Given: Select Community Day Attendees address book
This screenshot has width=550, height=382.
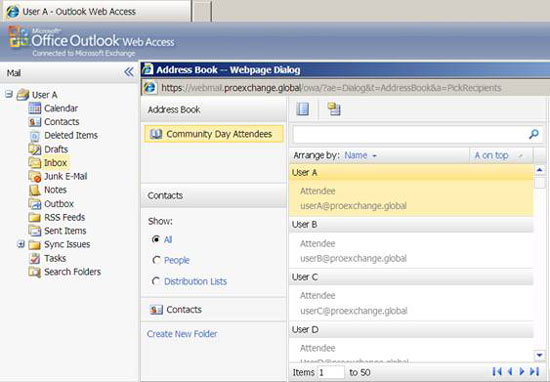Looking at the screenshot, I should click(x=214, y=134).
